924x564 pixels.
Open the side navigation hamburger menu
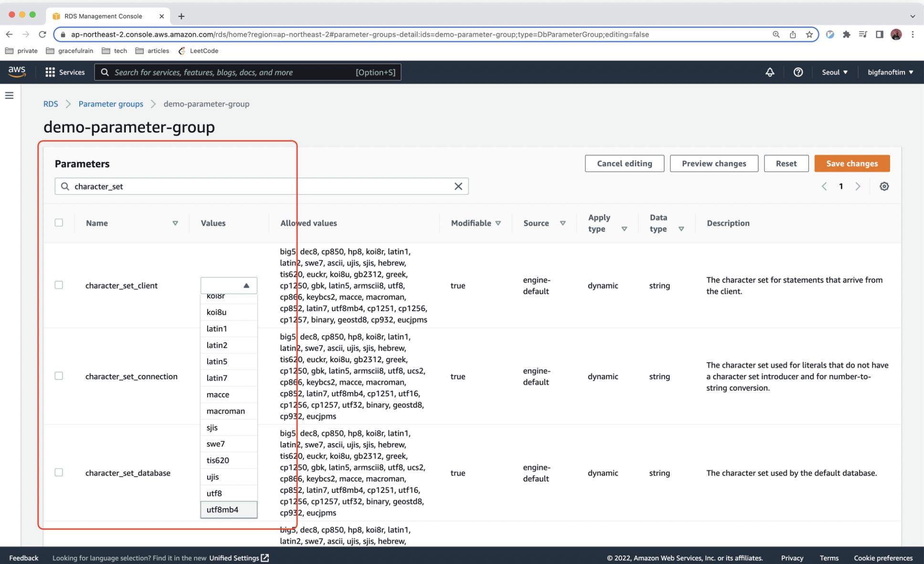coord(9,95)
